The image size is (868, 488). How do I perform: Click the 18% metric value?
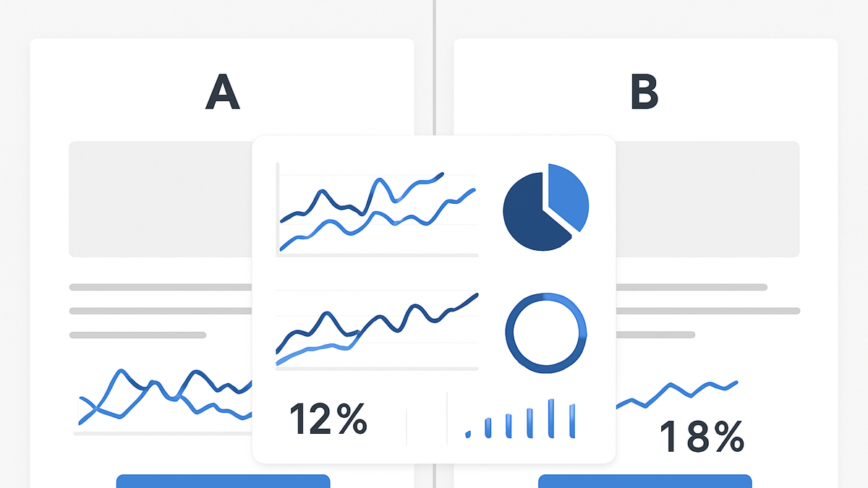[x=702, y=436]
